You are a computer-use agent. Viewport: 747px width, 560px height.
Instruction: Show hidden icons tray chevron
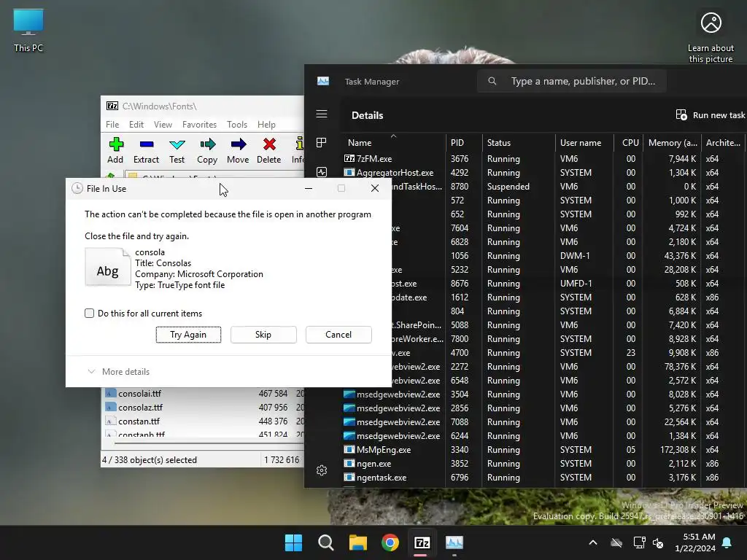coord(593,542)
